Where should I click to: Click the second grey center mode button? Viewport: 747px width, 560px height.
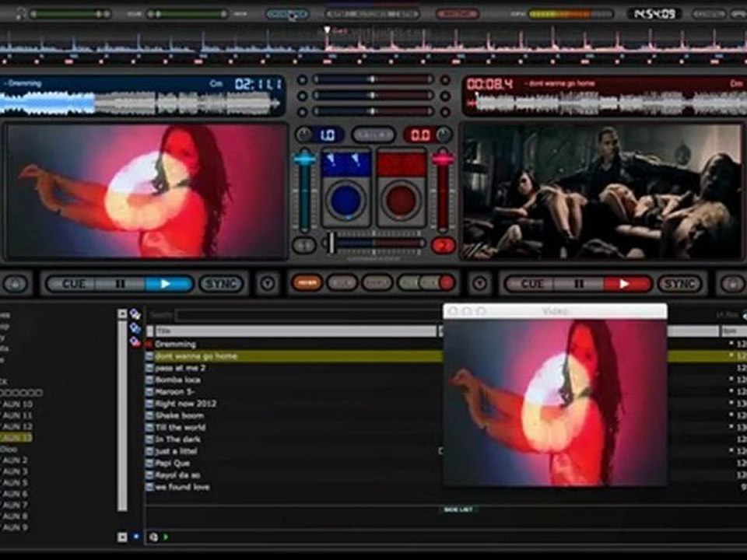click(342, 283)
